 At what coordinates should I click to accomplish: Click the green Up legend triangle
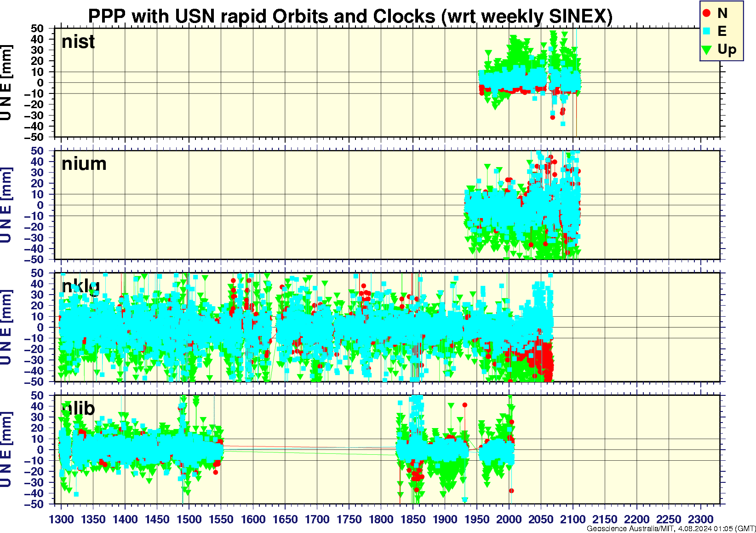[x=707, y=50]
